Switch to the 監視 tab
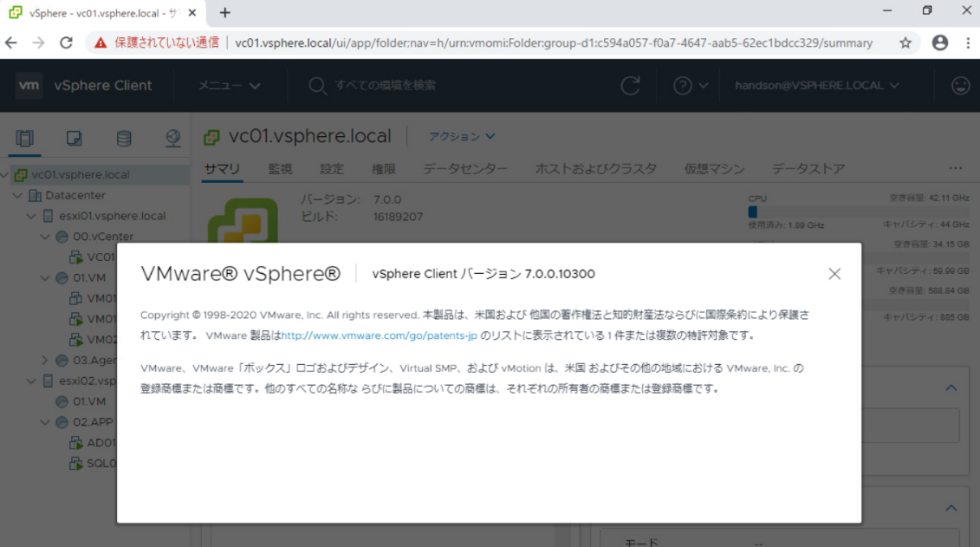The image size is (980, 547). [280, 169]
